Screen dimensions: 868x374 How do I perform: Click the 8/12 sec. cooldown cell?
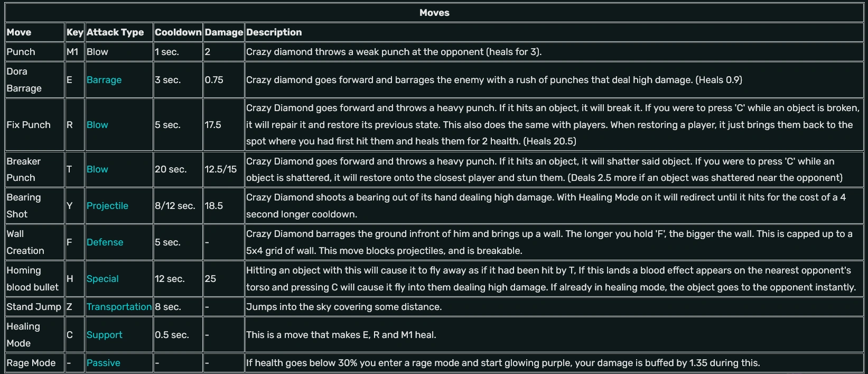175,206
